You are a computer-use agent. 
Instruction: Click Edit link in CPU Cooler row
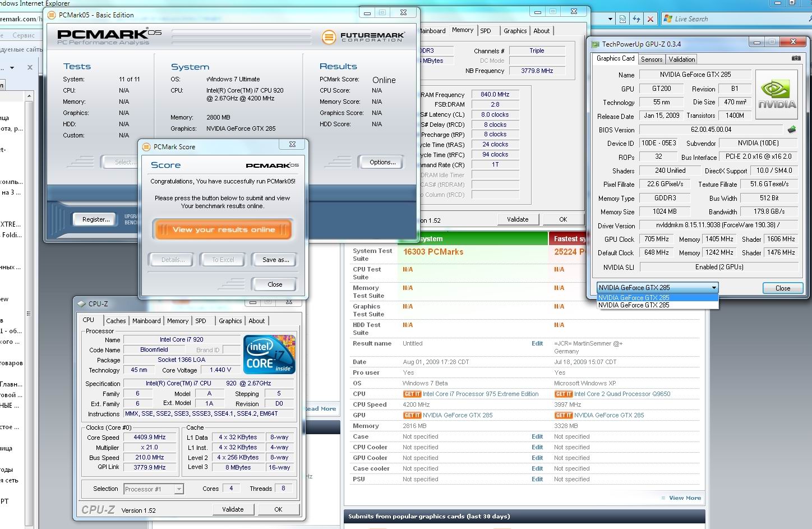click(x=537, y=447)
